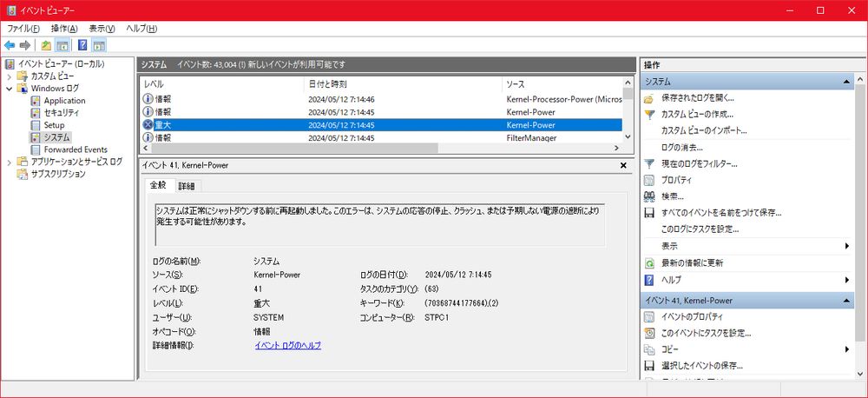
Task: Click the Application log icon
Action: (36, 101)
